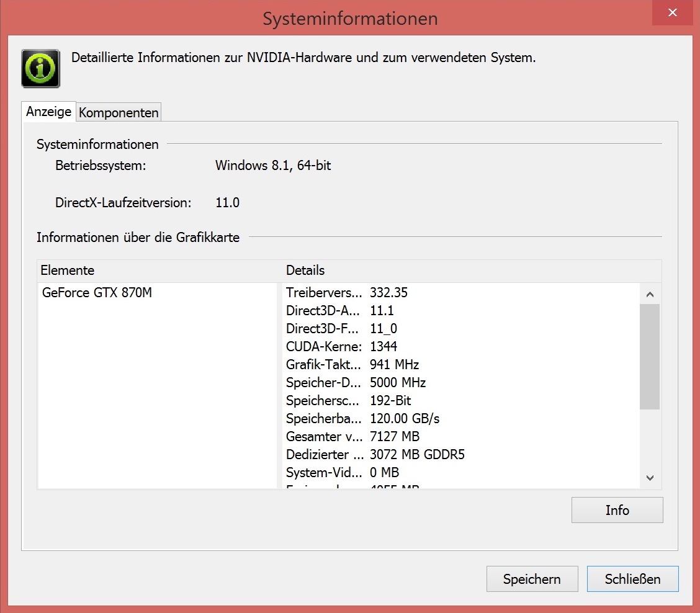Close the Systeminformationen window
The width and height of the screenshot is (700, 613).
click(x=672, y=12)
